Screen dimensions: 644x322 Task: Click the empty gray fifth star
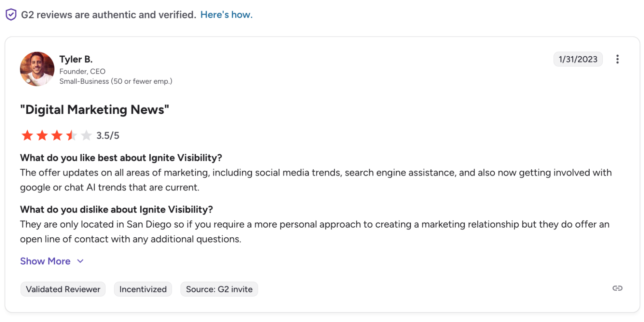tap(86, 136)
